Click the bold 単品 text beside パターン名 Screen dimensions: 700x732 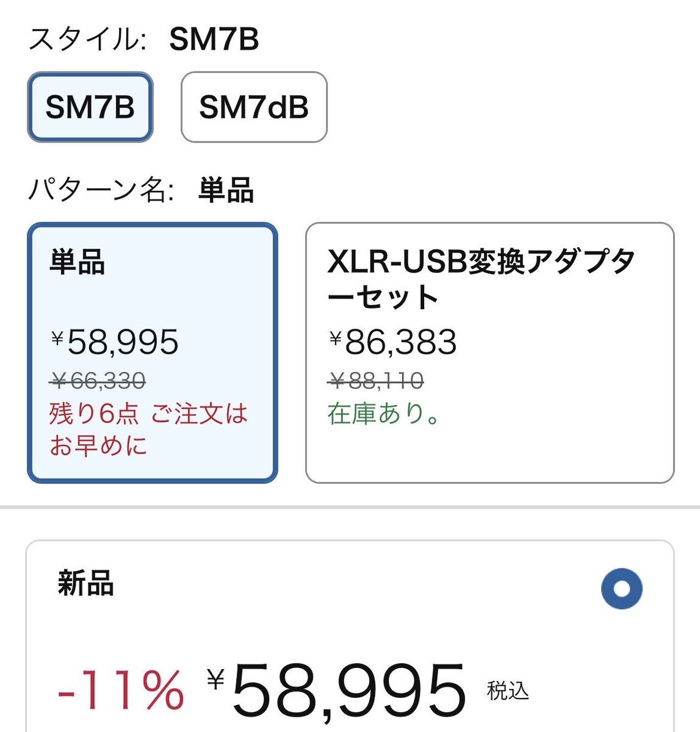[x=226, y=190]
